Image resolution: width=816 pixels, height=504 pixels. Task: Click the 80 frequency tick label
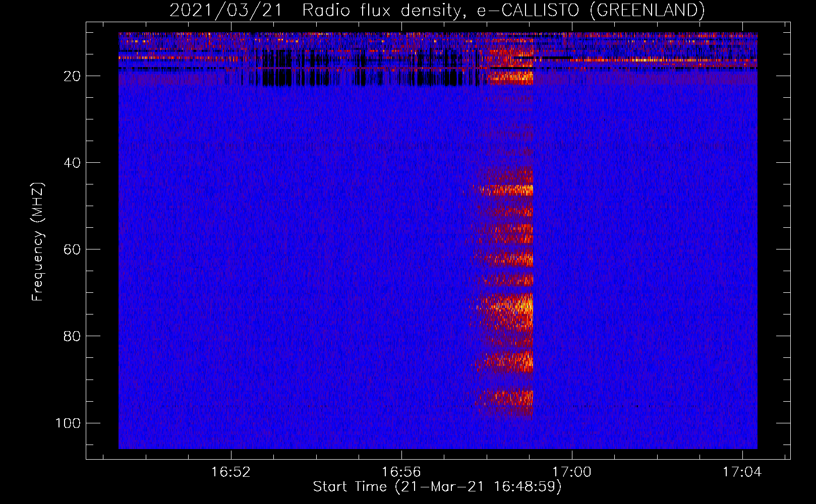tap(72, 336)
